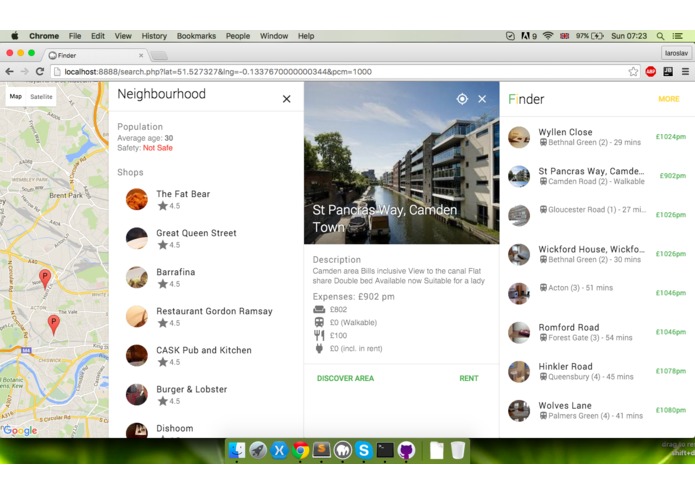Image resolution: width=695 pixels, height=494 pixels.
Task: Click train icon beside Camden Road
Action: 543,181
